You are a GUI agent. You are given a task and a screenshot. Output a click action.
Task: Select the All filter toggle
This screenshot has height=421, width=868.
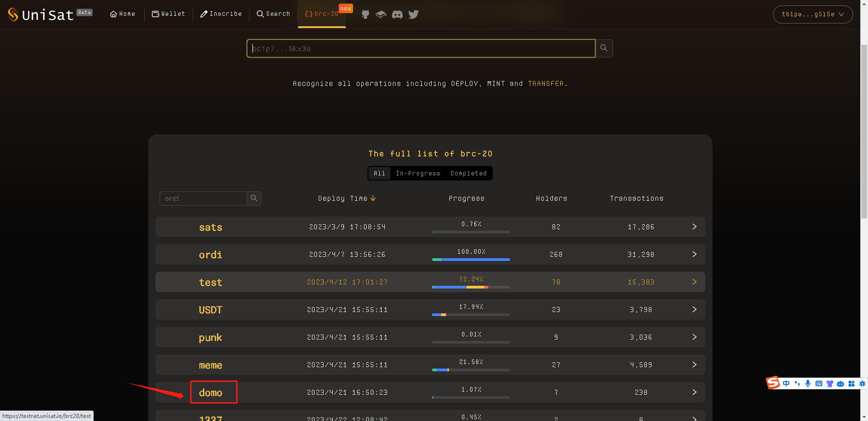379,173
